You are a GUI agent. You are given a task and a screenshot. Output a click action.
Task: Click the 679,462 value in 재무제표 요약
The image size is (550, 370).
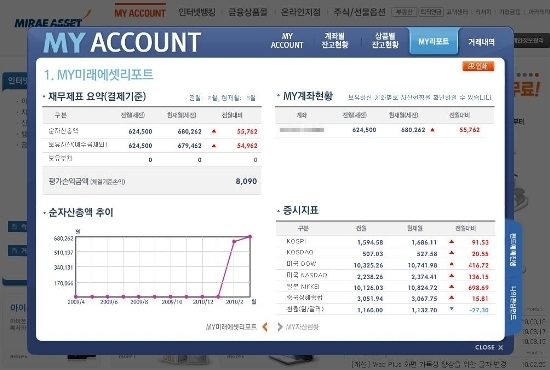click(189, 146)
